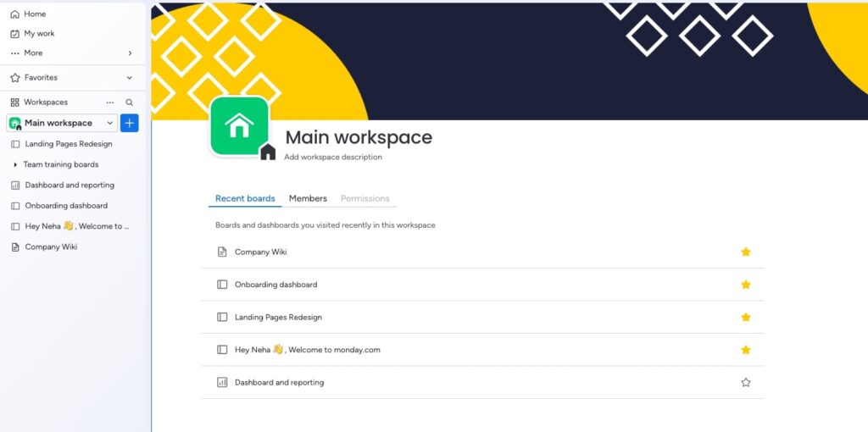The width and height of the screenshot is (868, 432).
Task: Open Company Wiki doc in the sidebar
Action: (x=51, y=247)
